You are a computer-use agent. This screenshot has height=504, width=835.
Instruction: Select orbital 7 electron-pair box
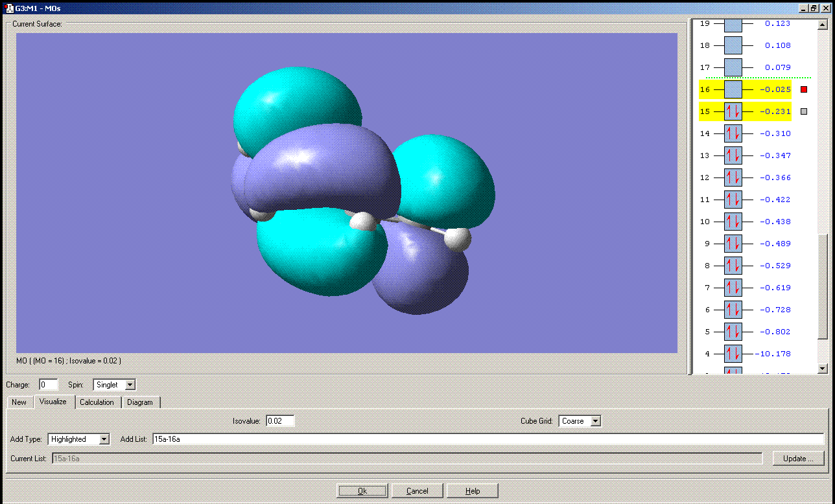733,288
